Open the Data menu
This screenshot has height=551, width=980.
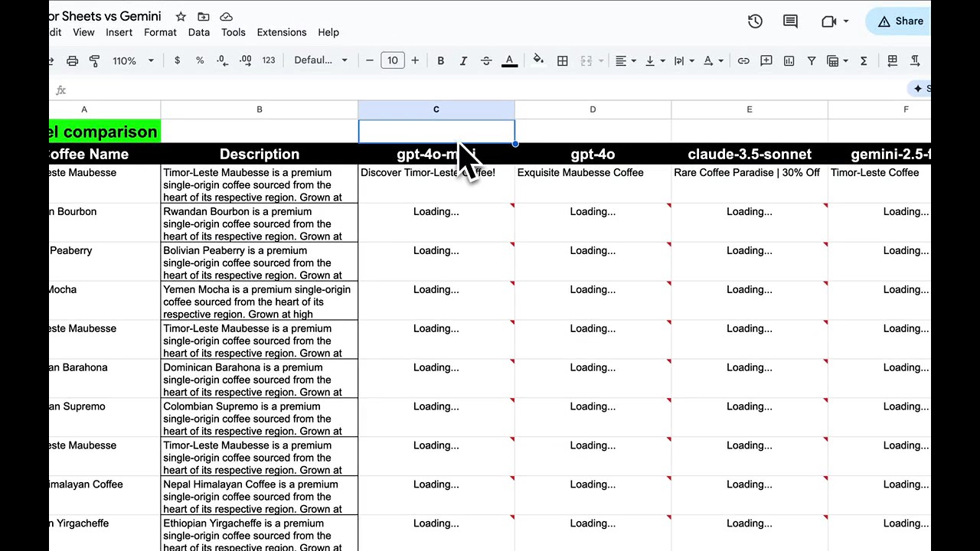pyautogui.click(x=198, y=32)
